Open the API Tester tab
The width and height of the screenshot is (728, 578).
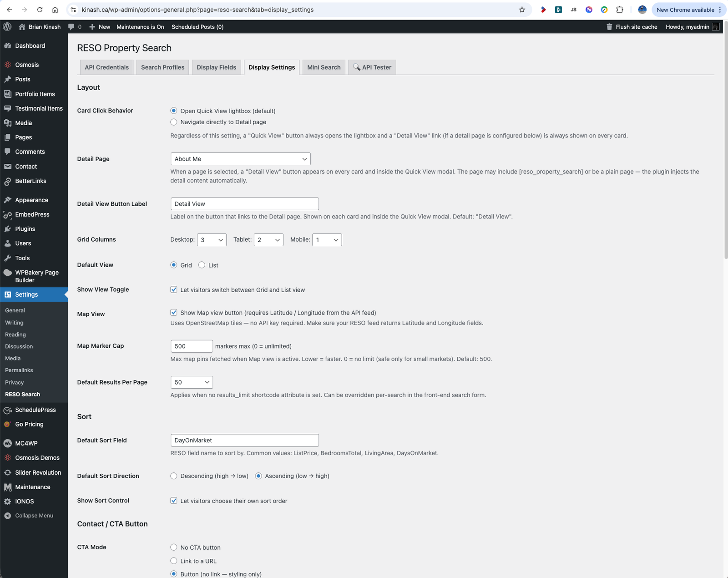point(372,67)
